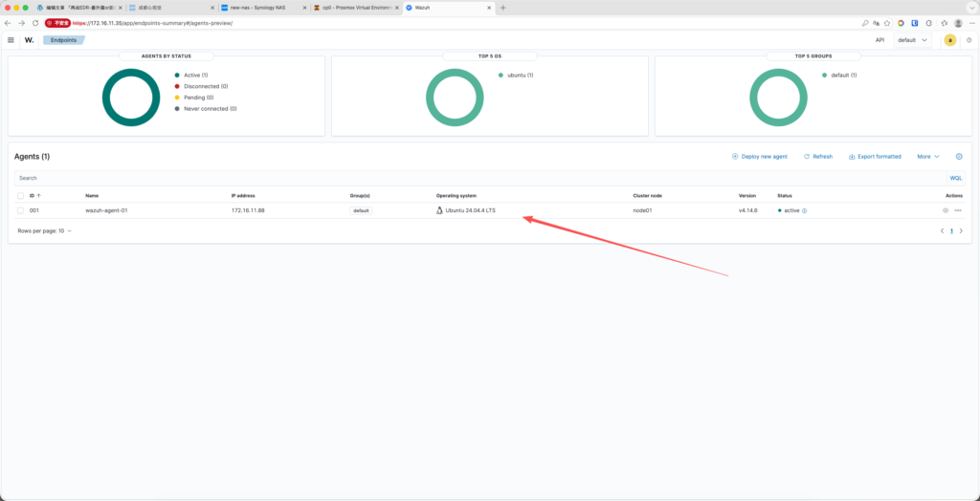Open agents table settings gear icon

(959, 157)
